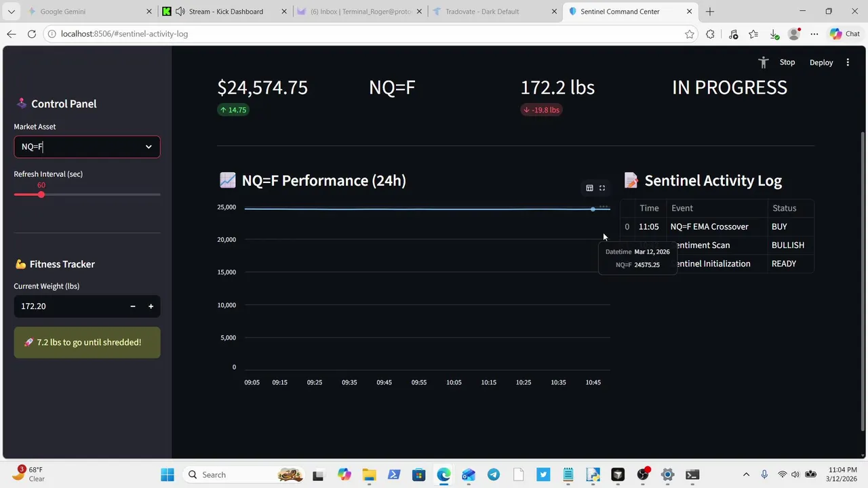
Task: Open the browser media controls icon
Action: tap(733, 34)
